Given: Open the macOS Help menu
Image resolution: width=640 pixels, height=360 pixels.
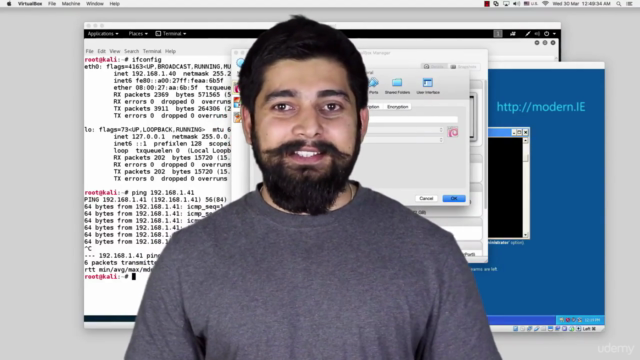Looking at the screenshot, I should coord(115,4).
